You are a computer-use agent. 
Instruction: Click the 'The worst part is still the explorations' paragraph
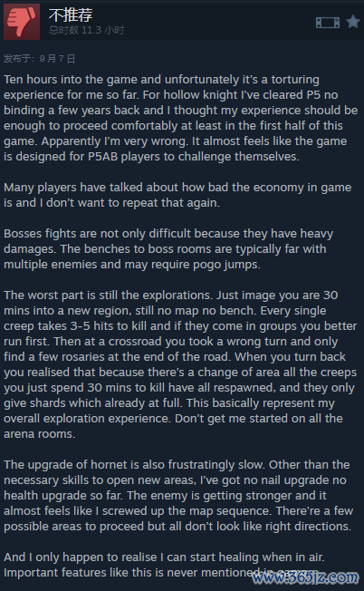tap(180, 364)
